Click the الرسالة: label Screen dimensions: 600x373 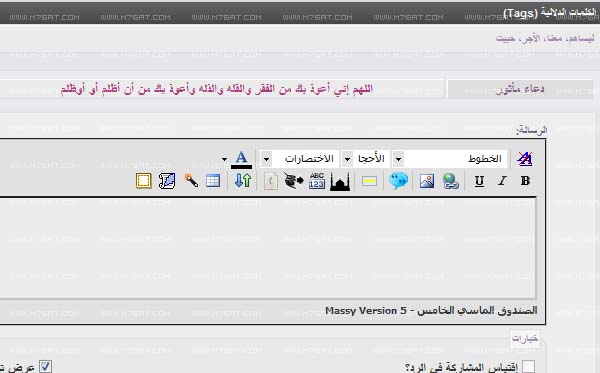pyautogui.click(x=532, y=130)
